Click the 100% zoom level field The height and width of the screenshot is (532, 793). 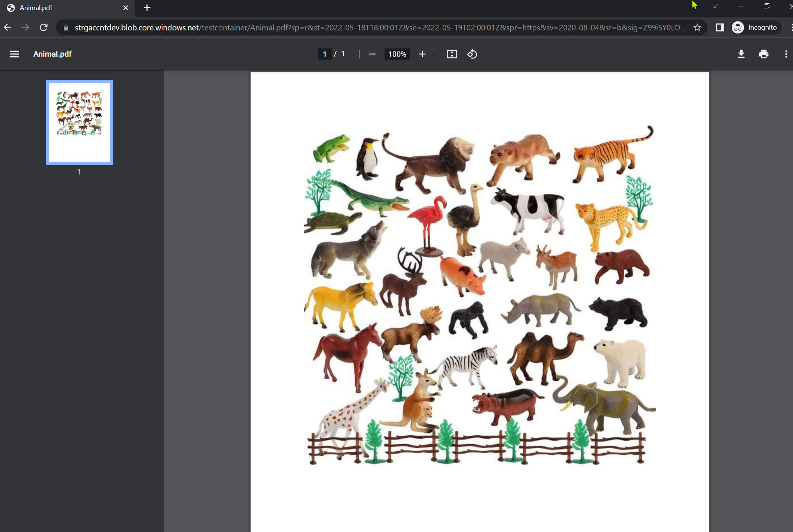tap(397, 54)
